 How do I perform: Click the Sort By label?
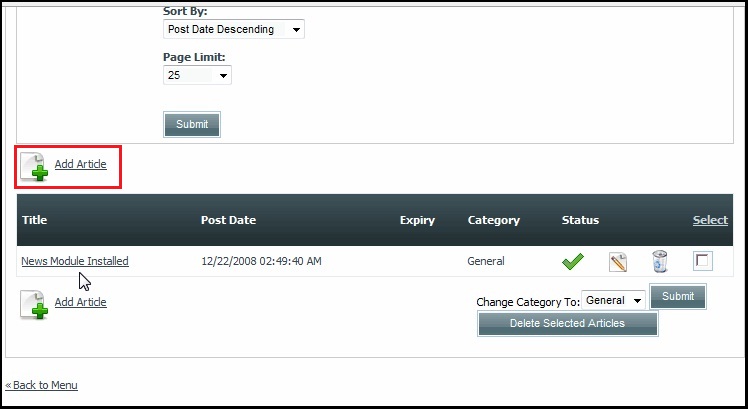(x=185, y=11)
